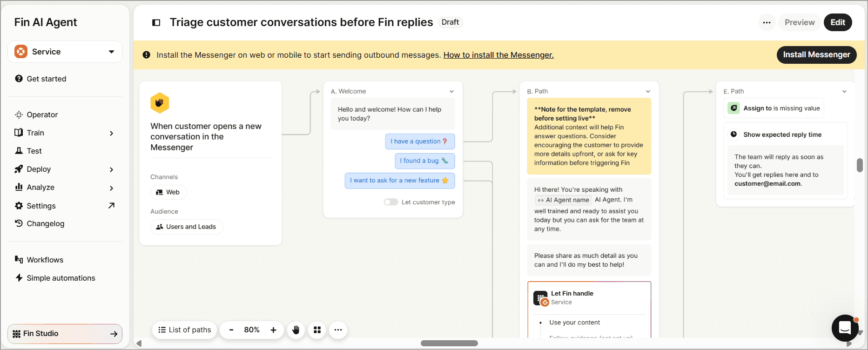Viewport: 868px width, 350px height.
Task: Click the Get started help icon
Action: [19, 79]
